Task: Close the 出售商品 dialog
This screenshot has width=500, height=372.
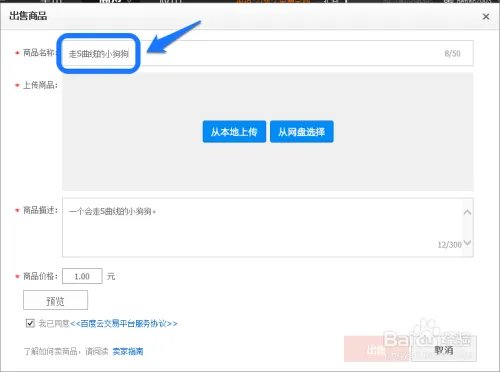Action: click(486, 16)
